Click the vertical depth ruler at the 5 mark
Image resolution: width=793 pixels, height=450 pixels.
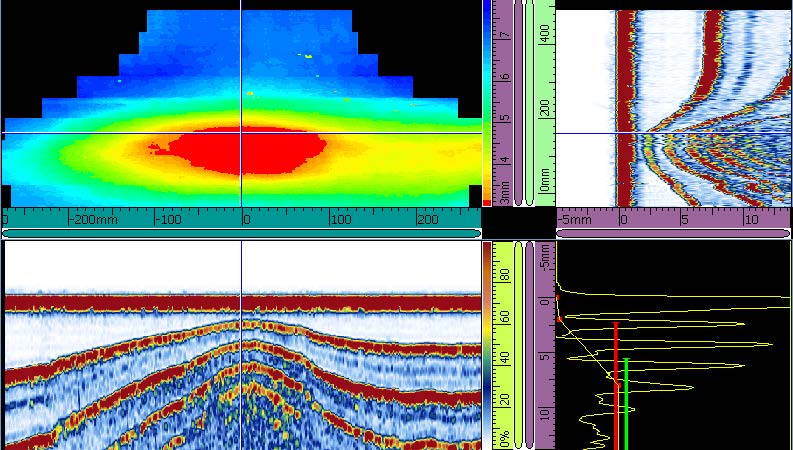[x=545, y=356]
